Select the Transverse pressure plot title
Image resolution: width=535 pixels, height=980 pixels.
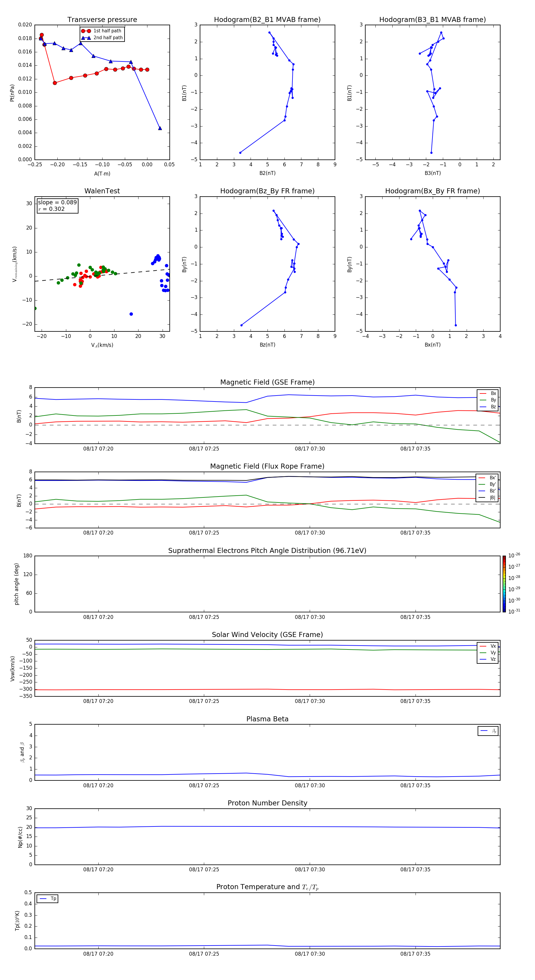click(102, 20)
